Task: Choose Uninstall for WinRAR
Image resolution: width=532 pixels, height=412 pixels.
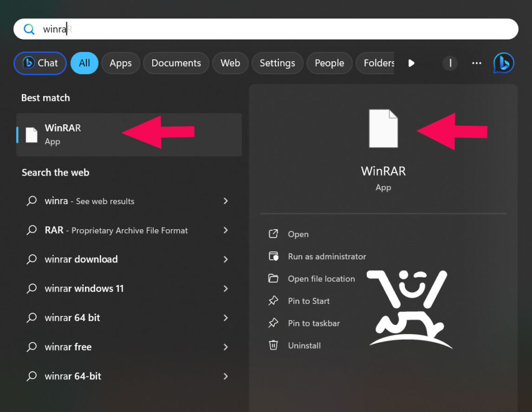Action: [x=304, y=345]
